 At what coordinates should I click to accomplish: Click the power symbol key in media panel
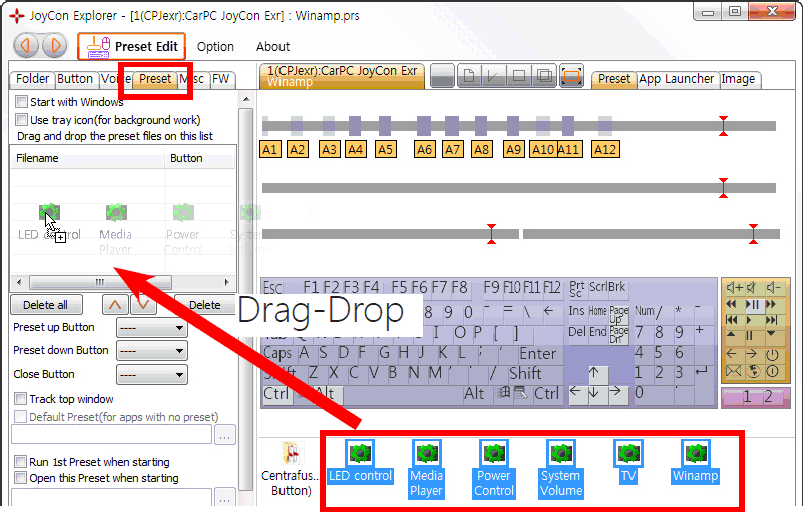(x=772, y=354)
